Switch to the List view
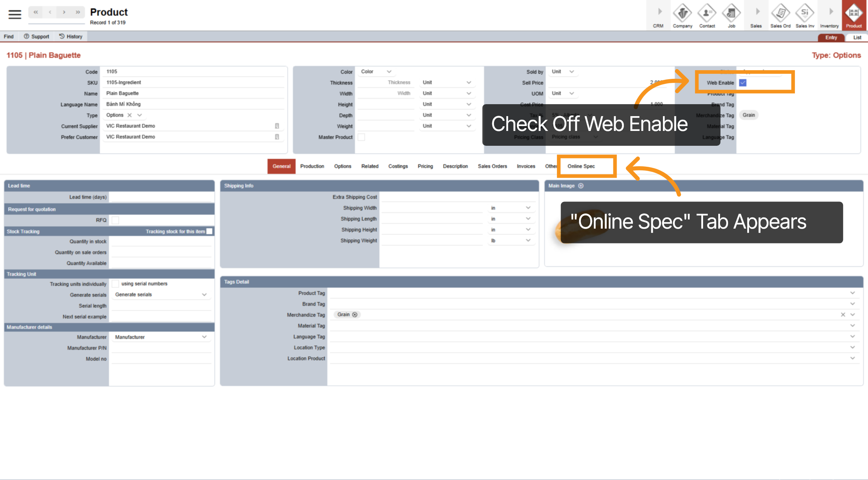 click(856, 37)
